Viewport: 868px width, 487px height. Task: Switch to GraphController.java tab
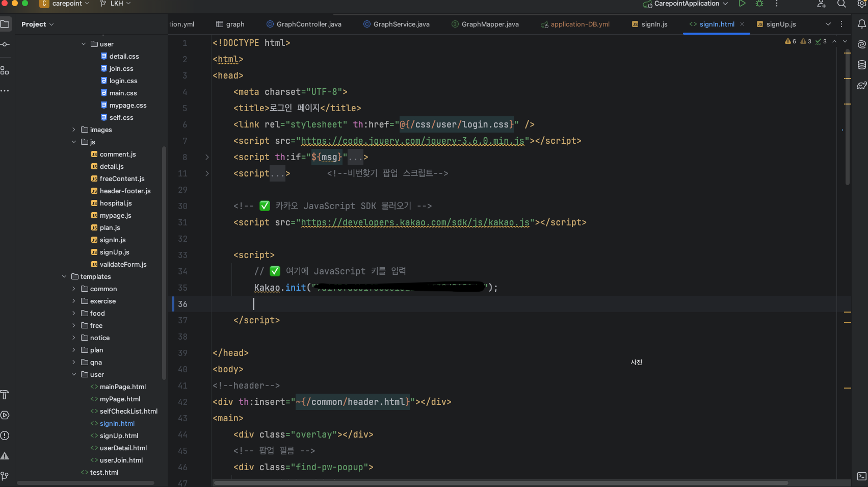pyautogui.click(x=304, y=24)
